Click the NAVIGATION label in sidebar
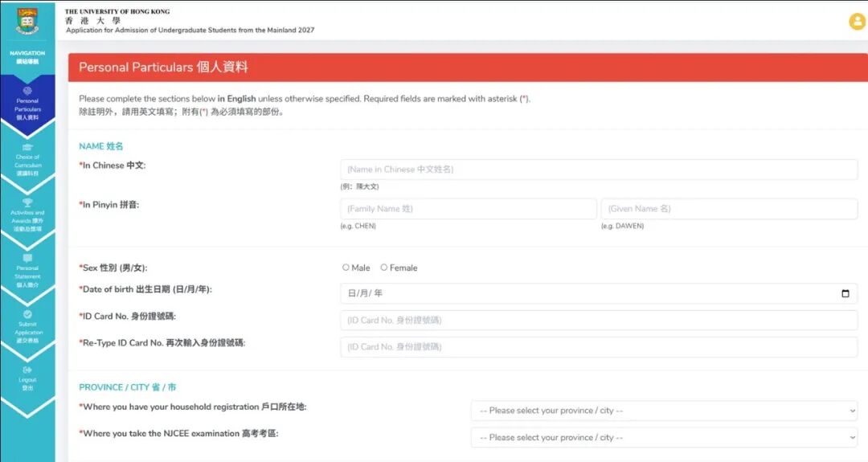The width and height of the screenshot is (868, 462). point(27,53)
